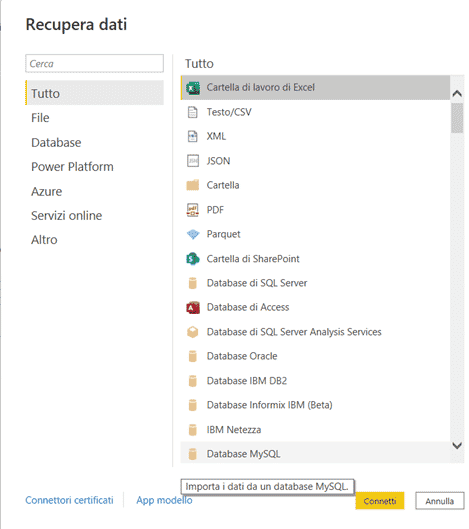Select the Tutto category
Screen dimensions: 469x529
[x=94, y=93]
